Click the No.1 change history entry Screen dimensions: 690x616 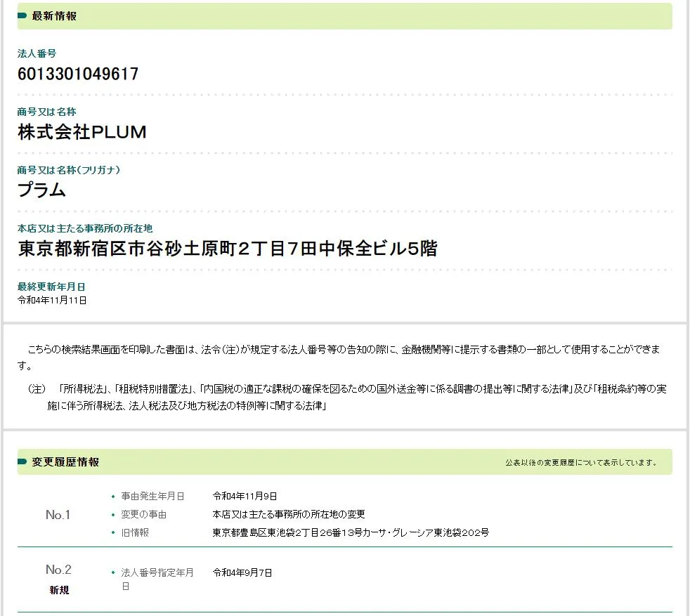pos(58,515)
